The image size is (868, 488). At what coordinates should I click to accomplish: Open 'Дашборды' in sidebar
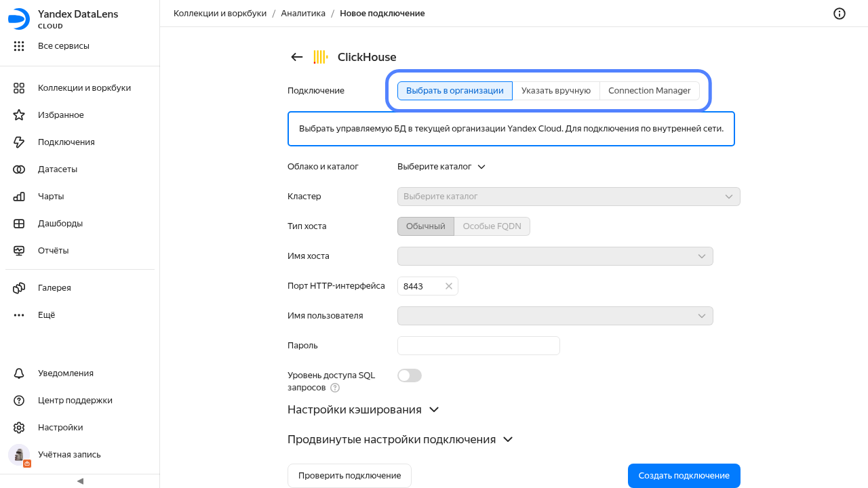[80, 224]
